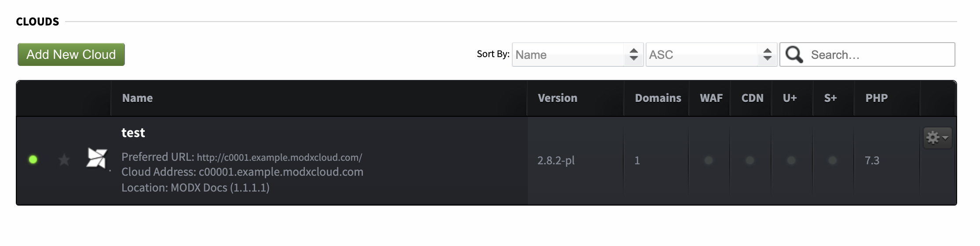Click the Version column header
The height and width of the screenshot is (246, 980).
point(557,98)
